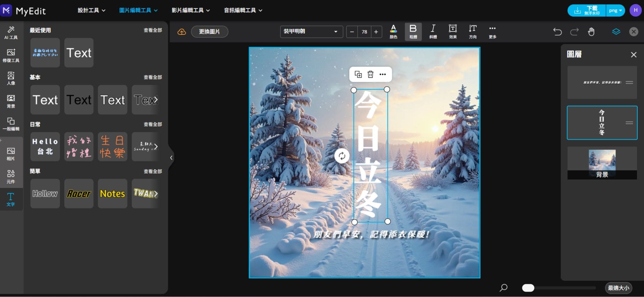Viewport: 644px width, 297px height.
Task: Select the AI工具 panel in the sidebar
Action: tap(11, 32)
